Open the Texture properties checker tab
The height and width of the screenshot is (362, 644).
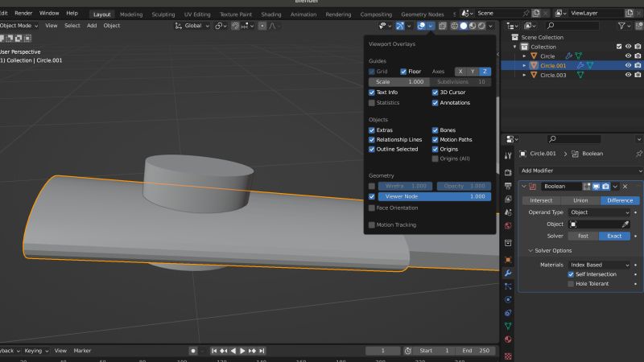(508, 356)
